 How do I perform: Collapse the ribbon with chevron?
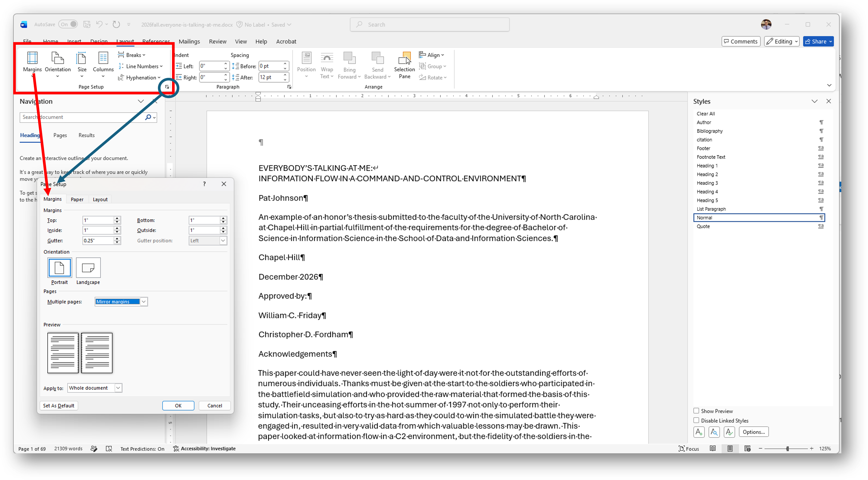pyautogui.click(x=829, y=85)
